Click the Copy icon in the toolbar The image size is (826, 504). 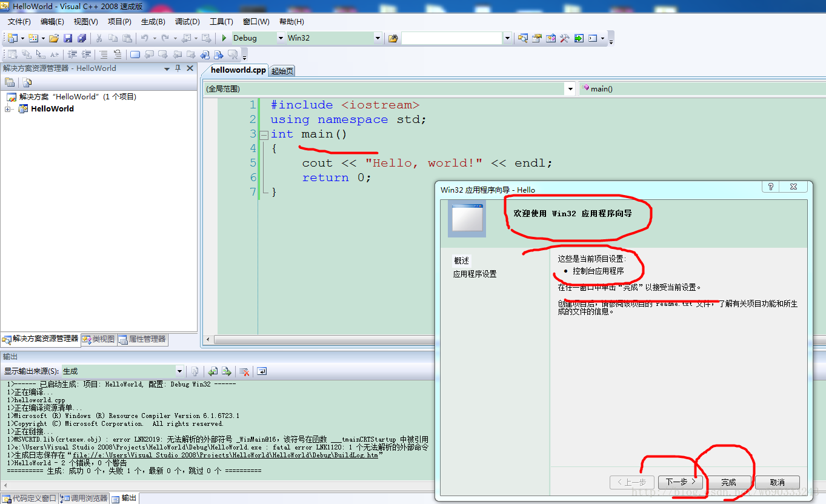pyautogui.click(x=113, y=38)
